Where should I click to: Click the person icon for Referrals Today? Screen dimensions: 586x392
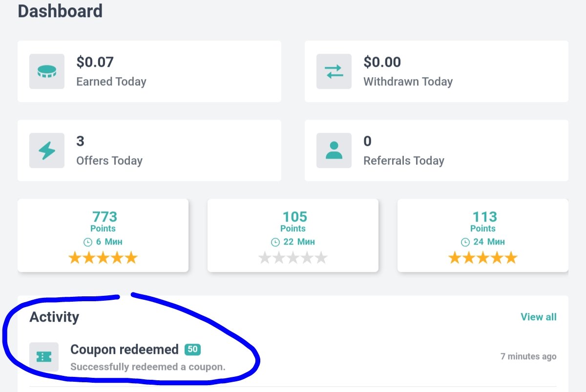click(x=334, y=150)
